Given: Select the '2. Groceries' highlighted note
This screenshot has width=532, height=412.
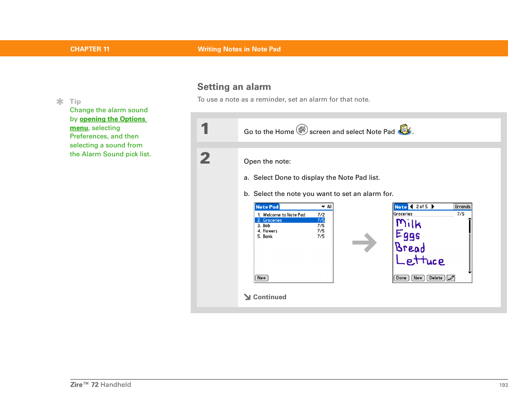Looking at the screenshot, I should (x=290, y=220).
